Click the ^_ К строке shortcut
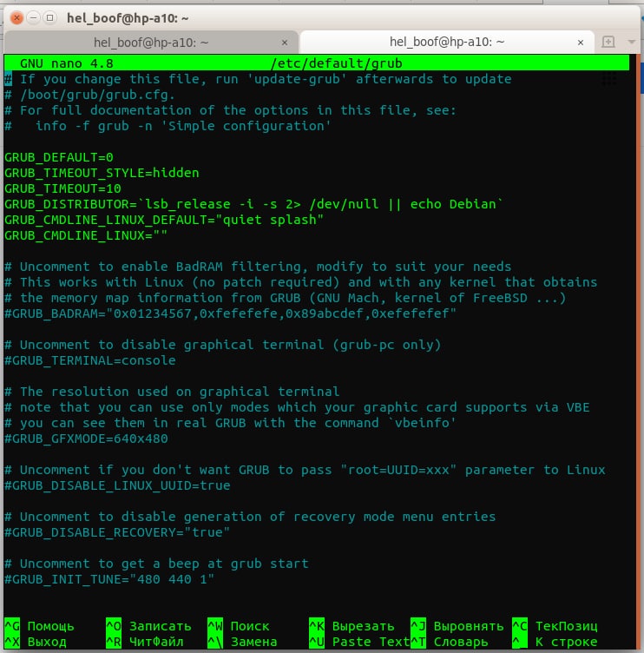The image size is (644, 653). click(x=555, y=642)
